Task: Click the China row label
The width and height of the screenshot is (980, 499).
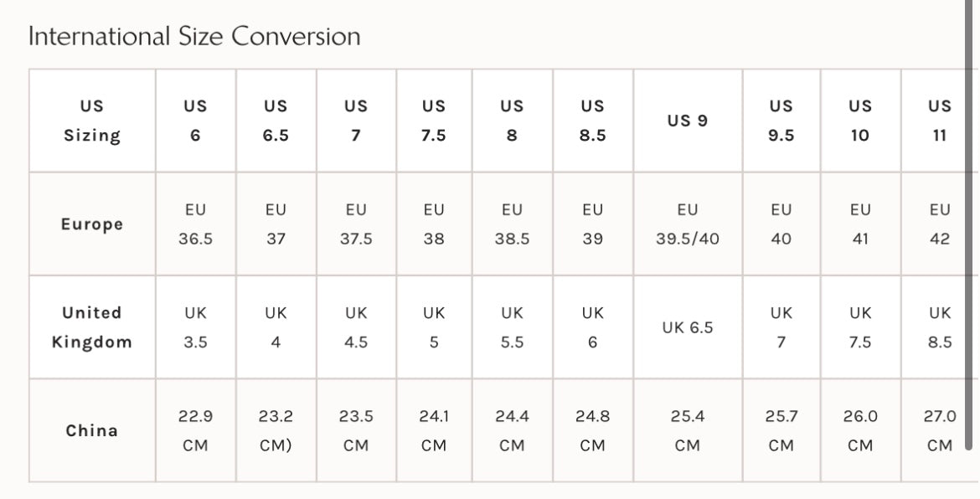Action: click(92, 430)
